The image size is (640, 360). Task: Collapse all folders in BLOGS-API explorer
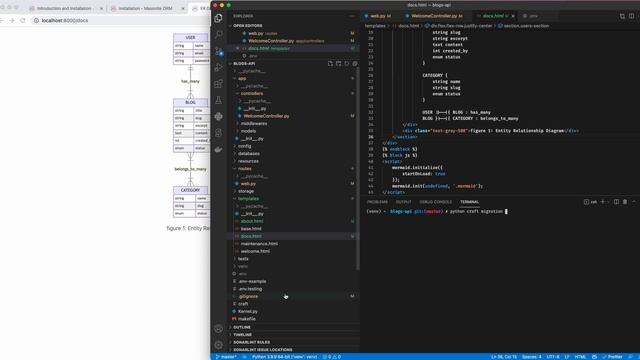tap(355, 64)
